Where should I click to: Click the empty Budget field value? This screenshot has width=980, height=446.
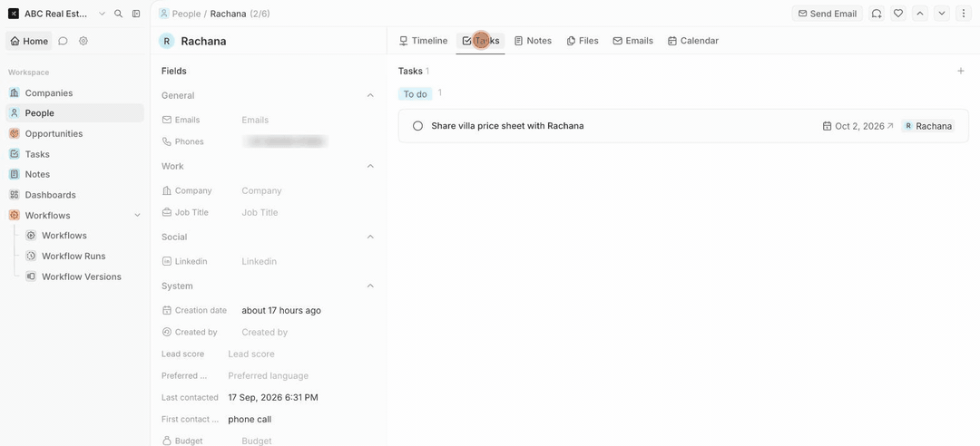257,441
